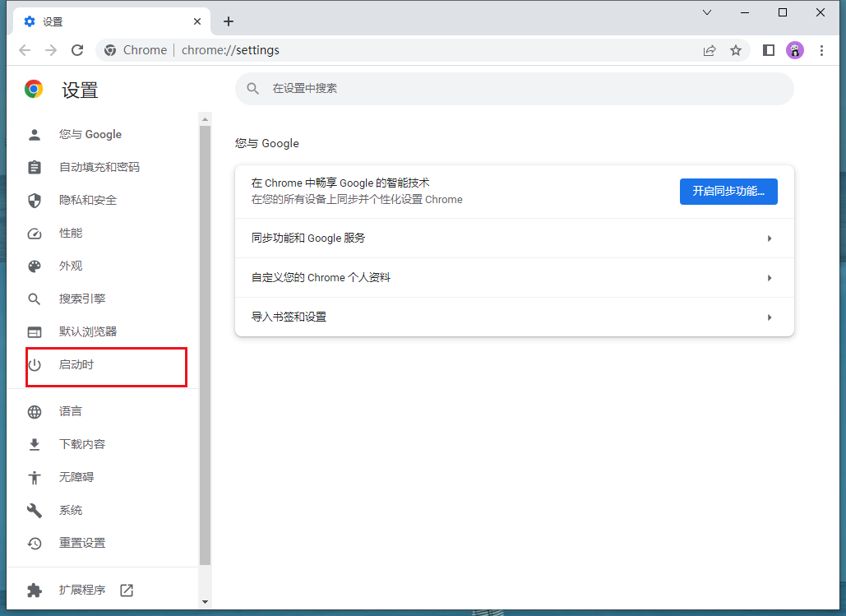Click the 启动时 power icon
The height and width of the screenshot is (616, 846).
point(35,365)
